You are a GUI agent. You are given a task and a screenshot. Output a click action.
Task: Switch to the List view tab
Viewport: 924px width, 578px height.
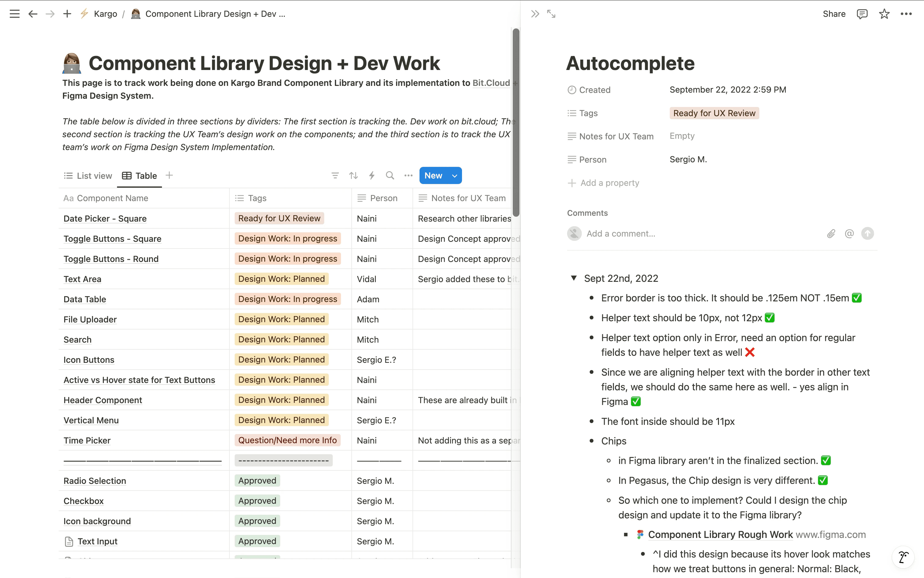click(88, 176)
